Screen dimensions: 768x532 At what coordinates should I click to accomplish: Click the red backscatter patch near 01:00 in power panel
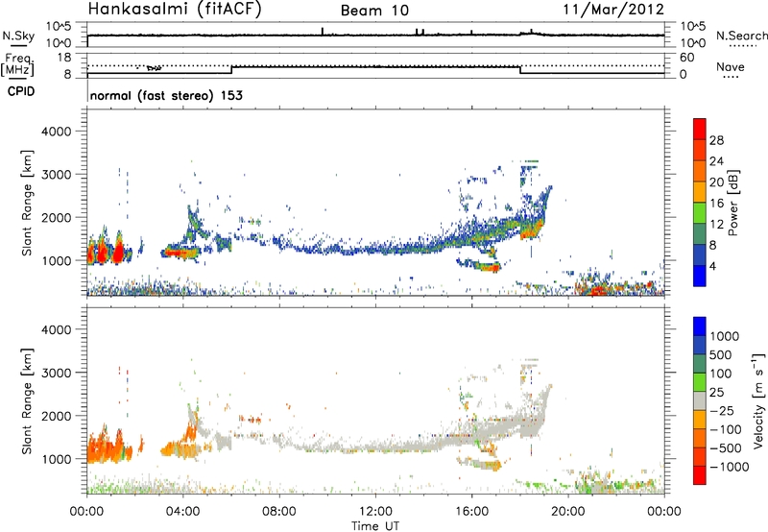(x=117, y=254)
